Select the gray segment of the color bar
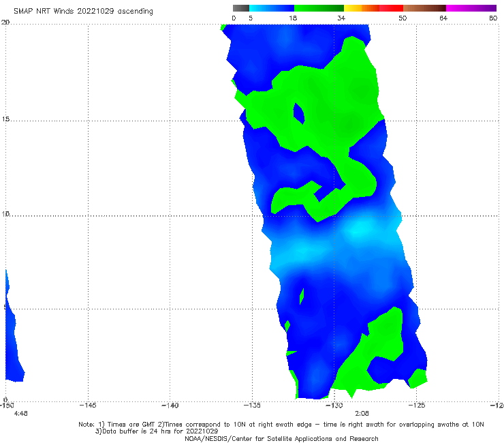This screenshot has width=504, height=443. pos(240,8)
